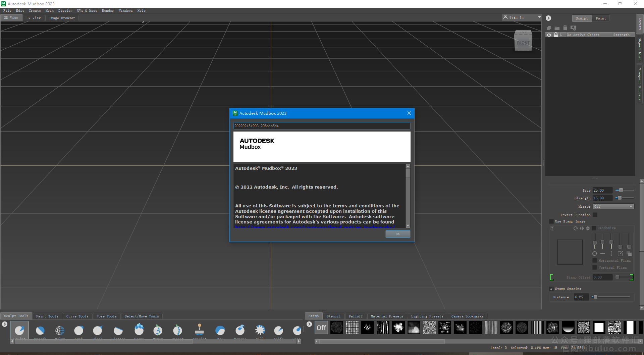The image size is (644, 355).
Task: Click OK in the about dialog
Action: click(398, 234)
